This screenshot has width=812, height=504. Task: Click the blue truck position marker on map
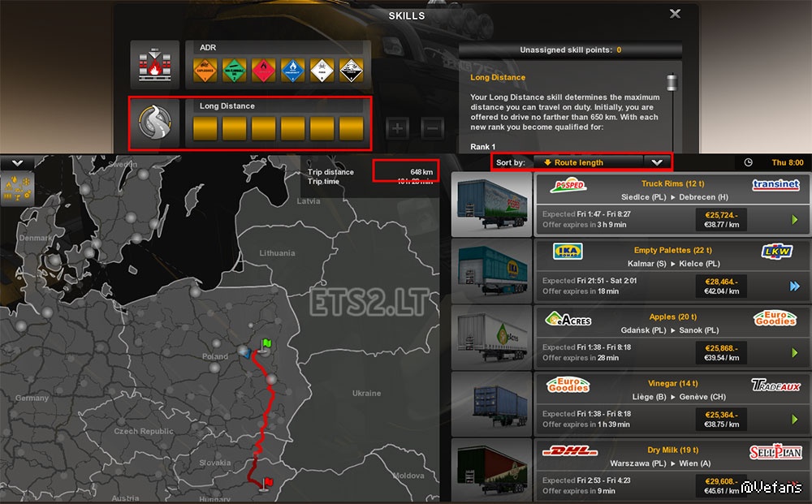click(245, 353)
